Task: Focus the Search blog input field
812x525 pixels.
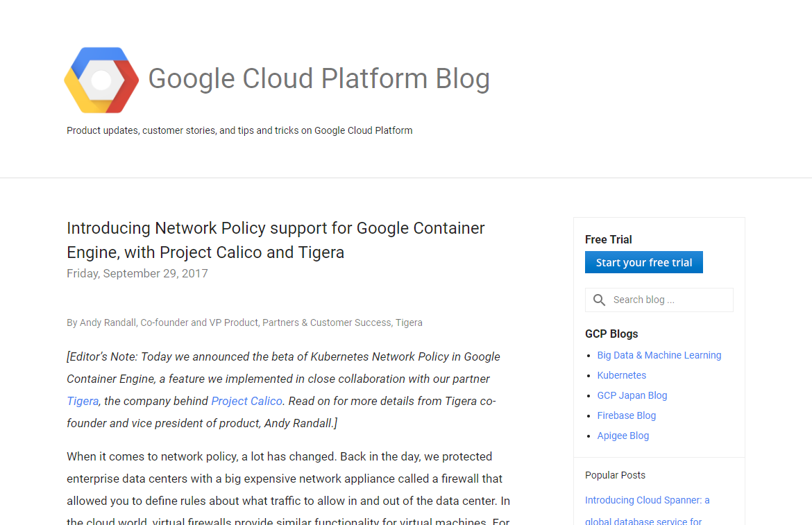Action: coord(668,300)
